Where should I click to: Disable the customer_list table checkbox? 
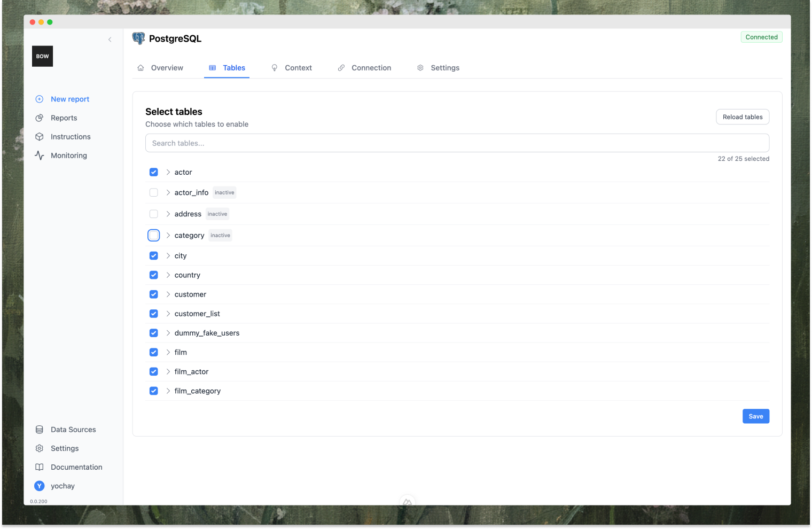[154, 314]
